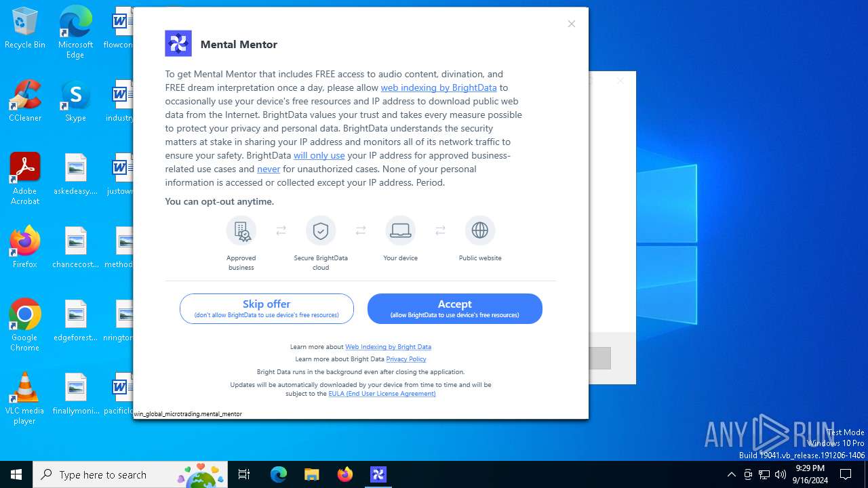Click the taskbar search box
Screen dimensions: 868x488
click(x=130, y=474)
